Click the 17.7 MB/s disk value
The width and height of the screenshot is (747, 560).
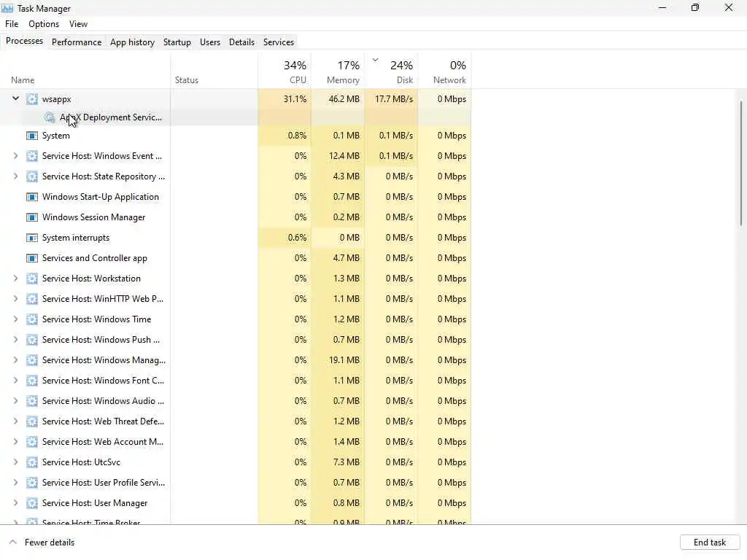click(394, 99)
